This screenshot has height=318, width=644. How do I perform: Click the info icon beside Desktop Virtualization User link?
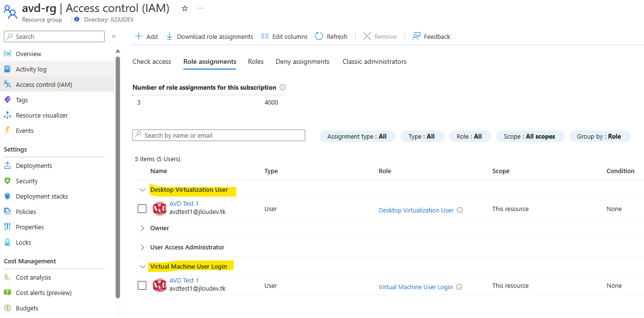click(x=460, y=210)
